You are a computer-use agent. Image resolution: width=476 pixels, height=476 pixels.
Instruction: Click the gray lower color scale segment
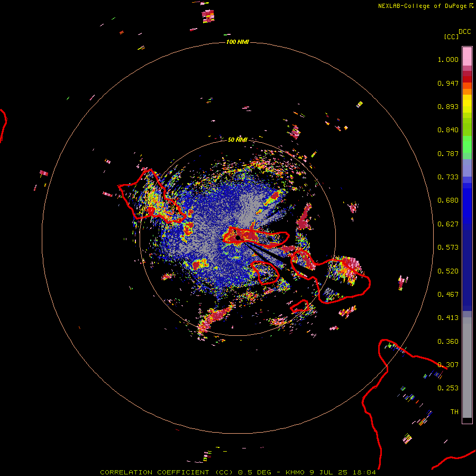[x=467, y=368]
